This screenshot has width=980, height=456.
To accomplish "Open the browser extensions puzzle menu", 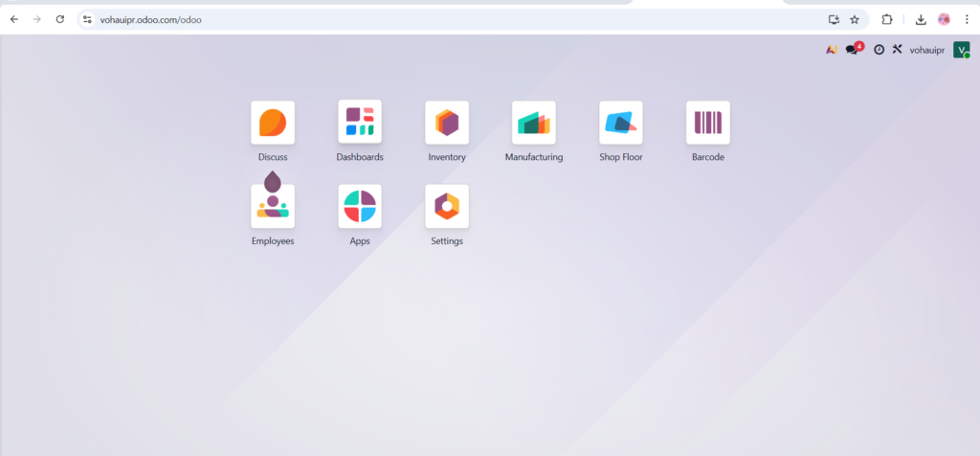I will pyautogui.click(x=887, y=19).
